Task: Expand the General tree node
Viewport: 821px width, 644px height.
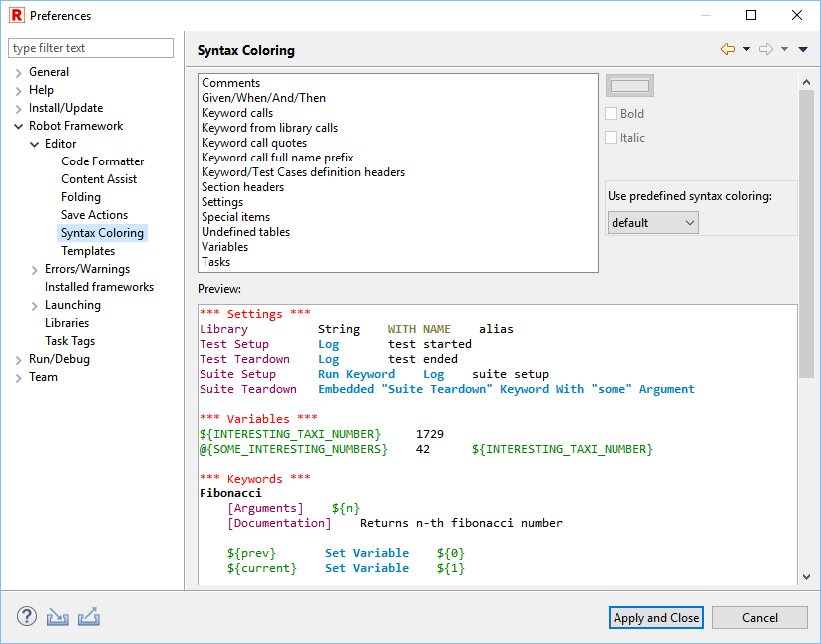Action: click(x=18, y=73)
